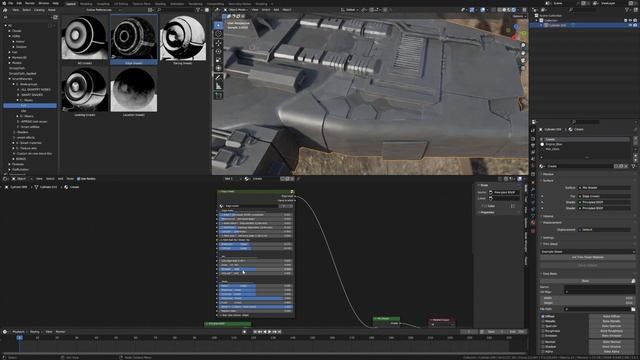
Task: Toggle the Specular bake checkbox
Action: (x=543, y=326)
